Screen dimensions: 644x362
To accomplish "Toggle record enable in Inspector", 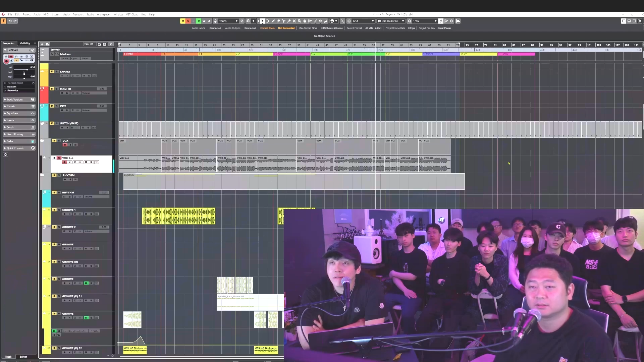I will click(x=6, y=61).
